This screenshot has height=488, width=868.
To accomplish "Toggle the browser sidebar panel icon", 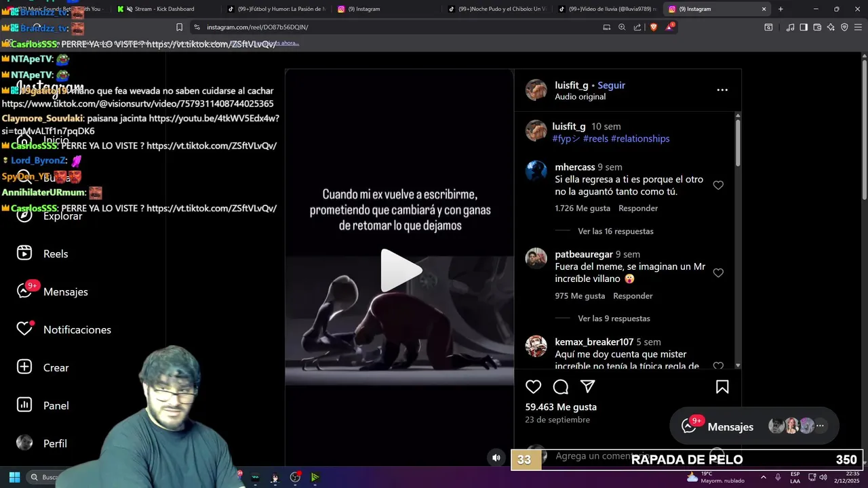I will [x=804, y=27].
